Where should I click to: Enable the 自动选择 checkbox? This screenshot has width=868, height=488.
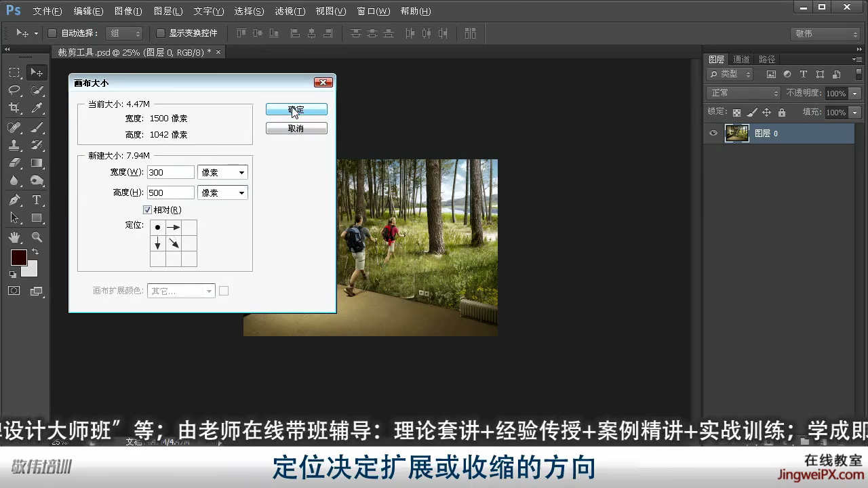[x=52, y=33]
